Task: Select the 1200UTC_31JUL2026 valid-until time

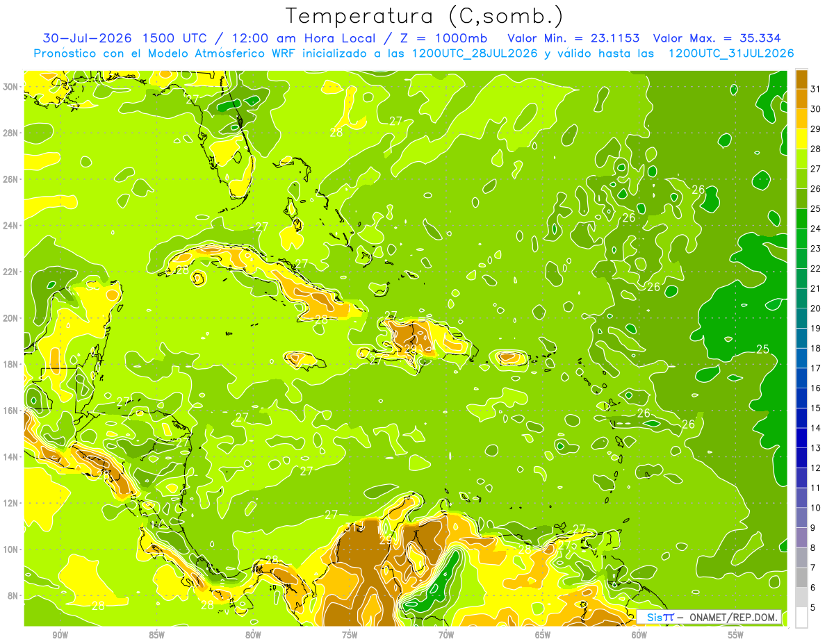Action: (x=730, y=53)
